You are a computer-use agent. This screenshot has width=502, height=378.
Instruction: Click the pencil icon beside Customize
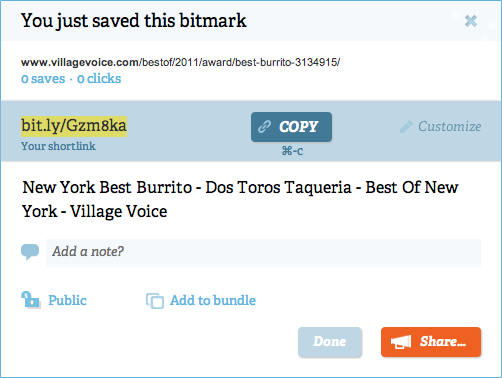[x=406, y=127]
